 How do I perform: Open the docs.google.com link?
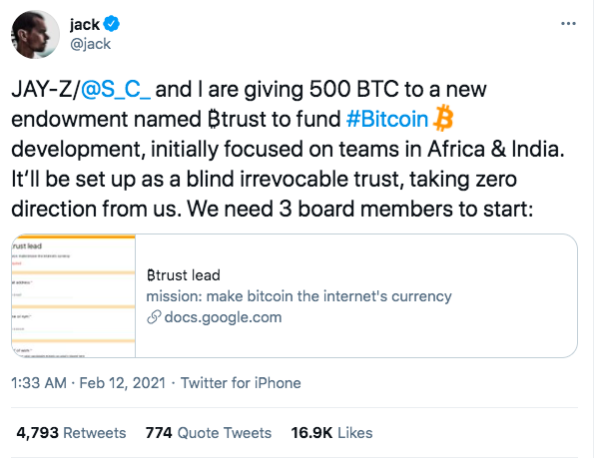(223, 317)
